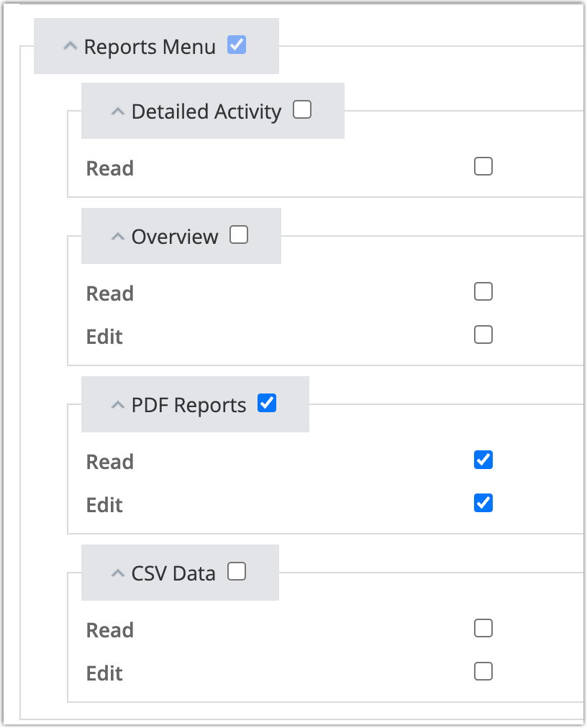The width and height of the screenshot is (587, 728).
Task: Click the Read label under Overview
Action: coord(109,294)
